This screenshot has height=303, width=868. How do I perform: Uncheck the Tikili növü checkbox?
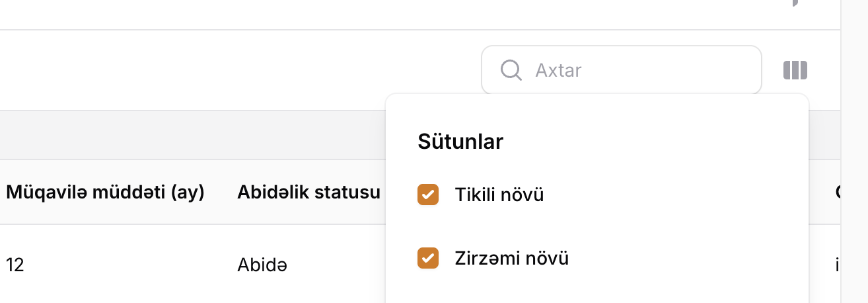point(428,195)
